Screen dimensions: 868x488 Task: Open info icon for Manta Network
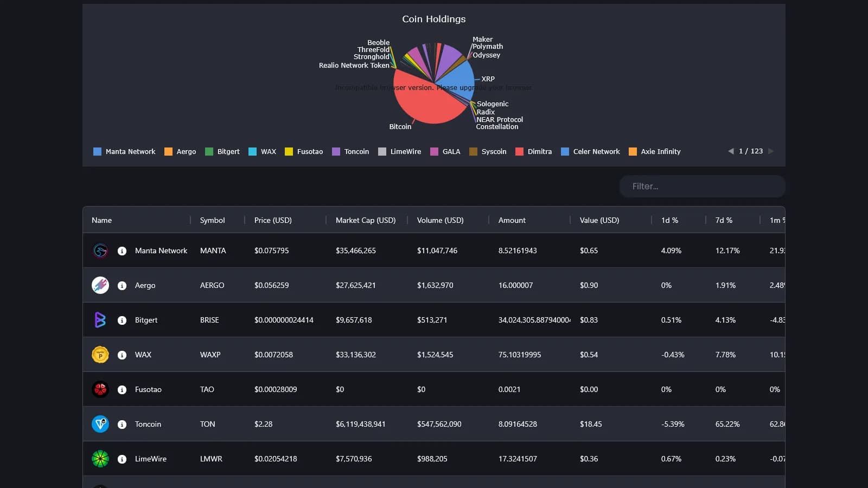(122, 251)
